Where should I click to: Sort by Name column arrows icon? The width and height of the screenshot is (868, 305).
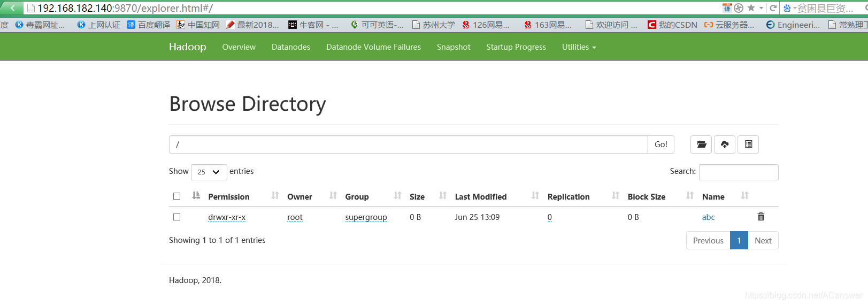pos(744,196)
